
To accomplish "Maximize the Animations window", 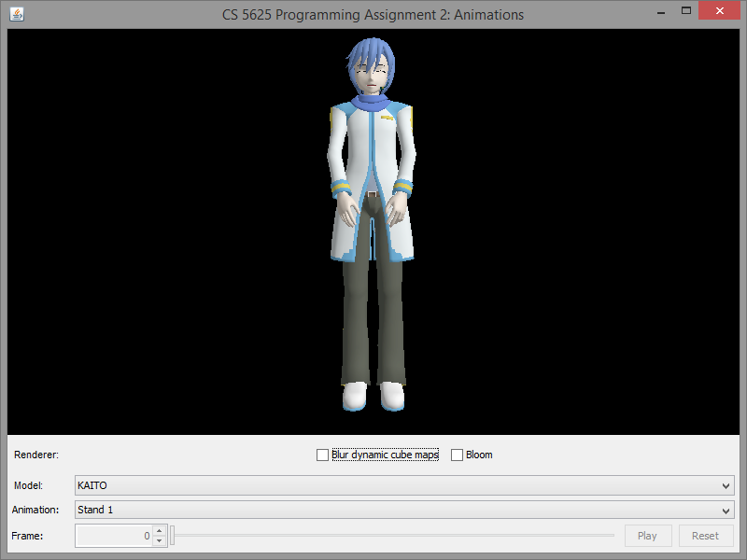I will tap(686, 10).
